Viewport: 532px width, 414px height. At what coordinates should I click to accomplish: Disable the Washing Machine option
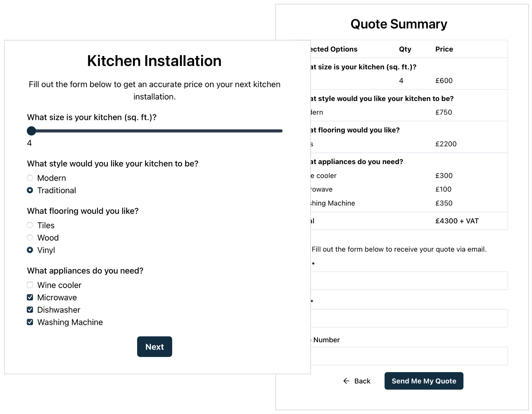(30, 322)
